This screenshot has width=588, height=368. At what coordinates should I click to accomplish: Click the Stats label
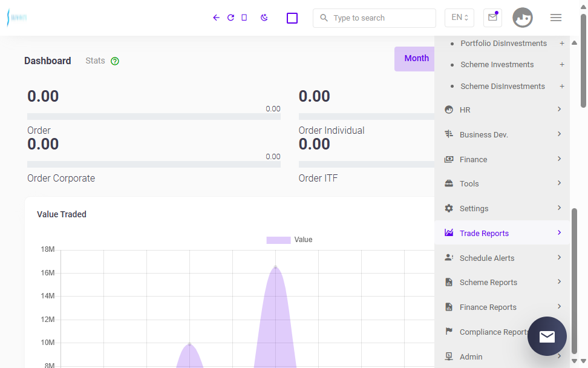pyautogui.click(x=95, y=61)
